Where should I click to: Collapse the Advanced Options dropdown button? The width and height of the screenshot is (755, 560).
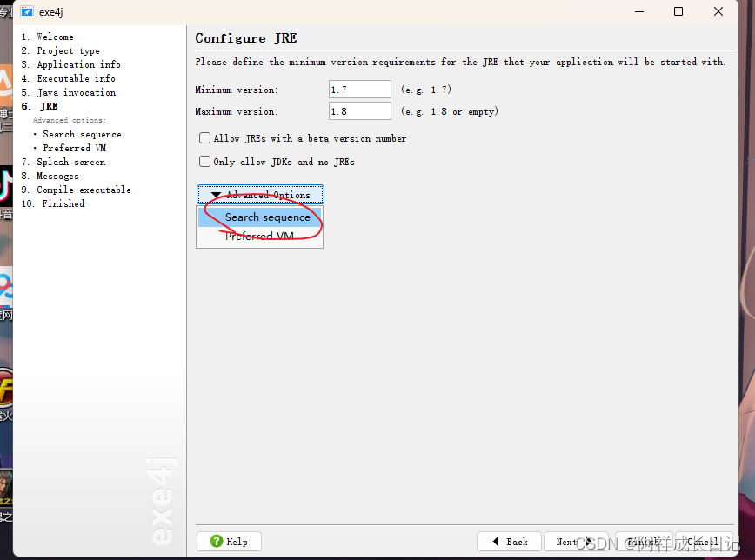pyautogui.click(x=260, y=195)
